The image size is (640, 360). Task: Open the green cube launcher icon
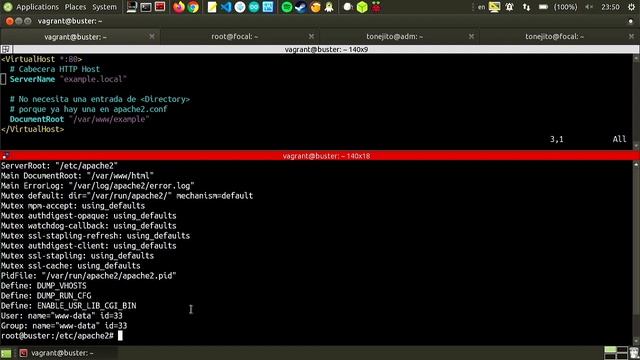(x=362, y=7)
